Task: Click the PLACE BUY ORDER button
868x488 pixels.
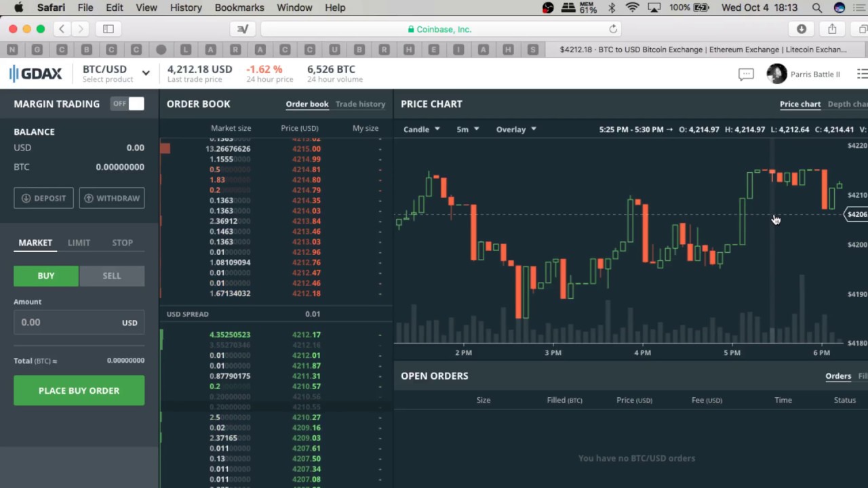Action: pyautogui.click(x=79, y=390)
